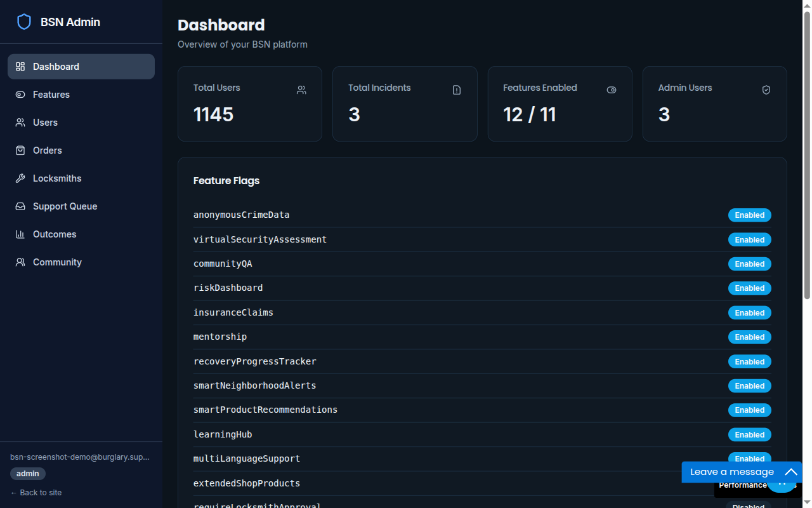Click the Outcomes bar chart icon
Image resolution: width=812 pixels, height=508 pixels.
(20, 234)
